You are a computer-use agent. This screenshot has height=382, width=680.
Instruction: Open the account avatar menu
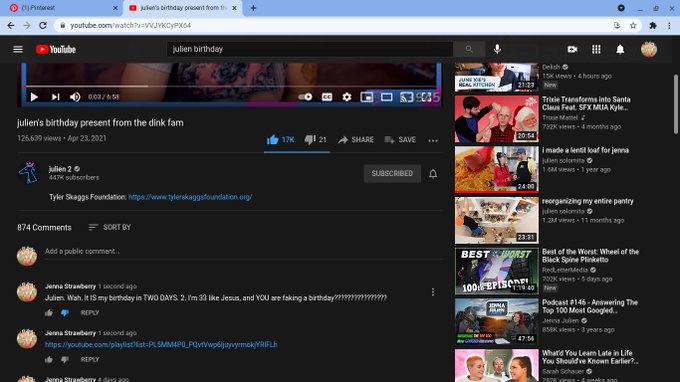pyautogui.click(x=649, y=49)
